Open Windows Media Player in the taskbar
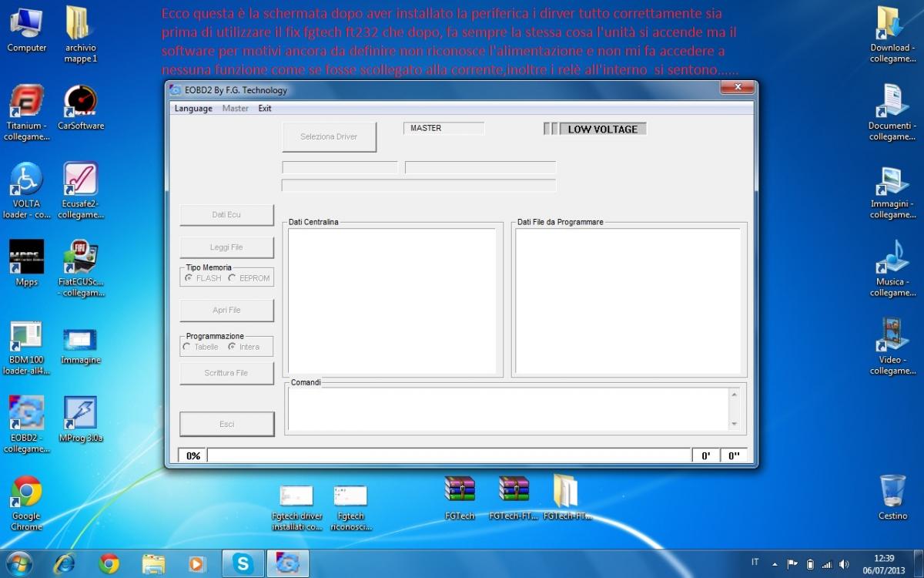 coord(197,563)
